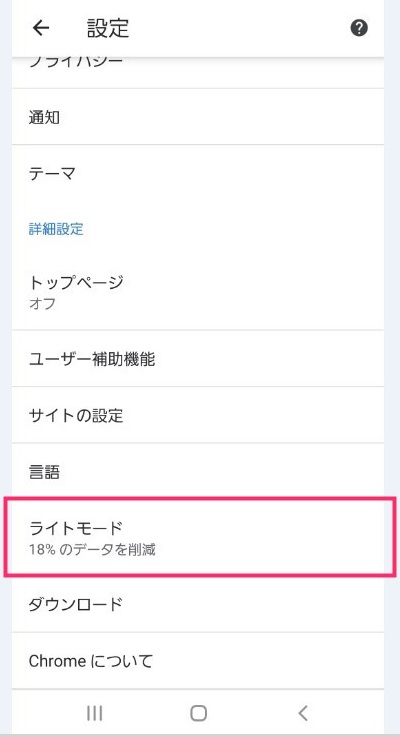Open Chrome について
This screenshot has width=400, height=737.
(x=198, y=661)
